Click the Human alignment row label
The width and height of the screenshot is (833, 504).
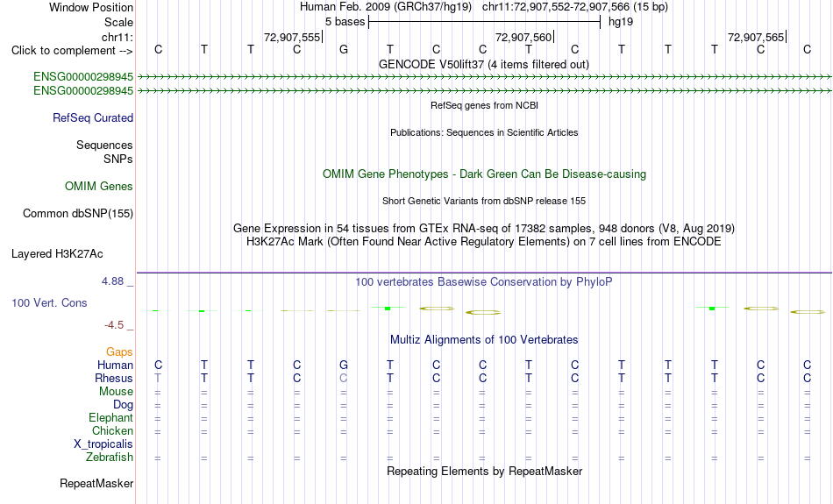coord(115,365)
